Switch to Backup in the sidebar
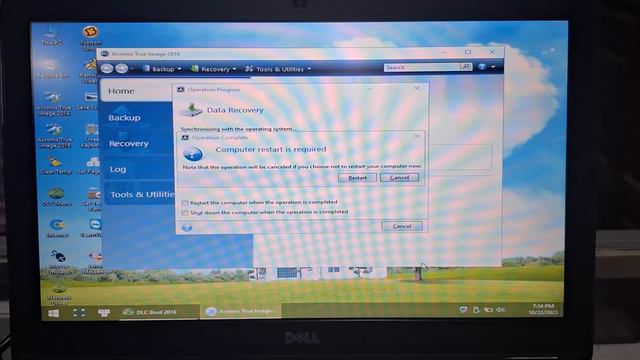This screenshot has height=360, width=640. pyautogui.click(x=137, y=118)
